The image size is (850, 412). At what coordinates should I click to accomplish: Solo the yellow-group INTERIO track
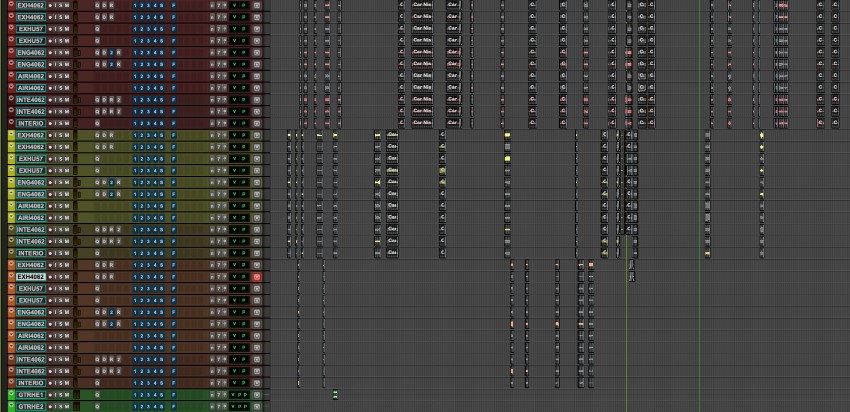coord(61,253)
